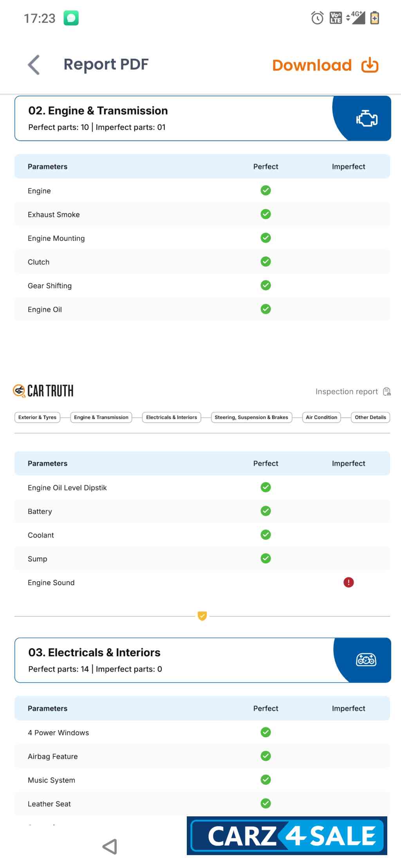Image resolution: width=401 pixels, height=868 pixels.
Task: Tap the yellow shield divider badge
Action: [202, 616]
